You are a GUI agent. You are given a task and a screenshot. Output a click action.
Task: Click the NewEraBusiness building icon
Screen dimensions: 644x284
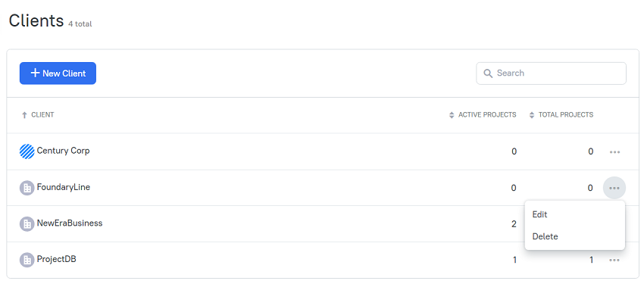pyautogui.click(x=27, y=224)
